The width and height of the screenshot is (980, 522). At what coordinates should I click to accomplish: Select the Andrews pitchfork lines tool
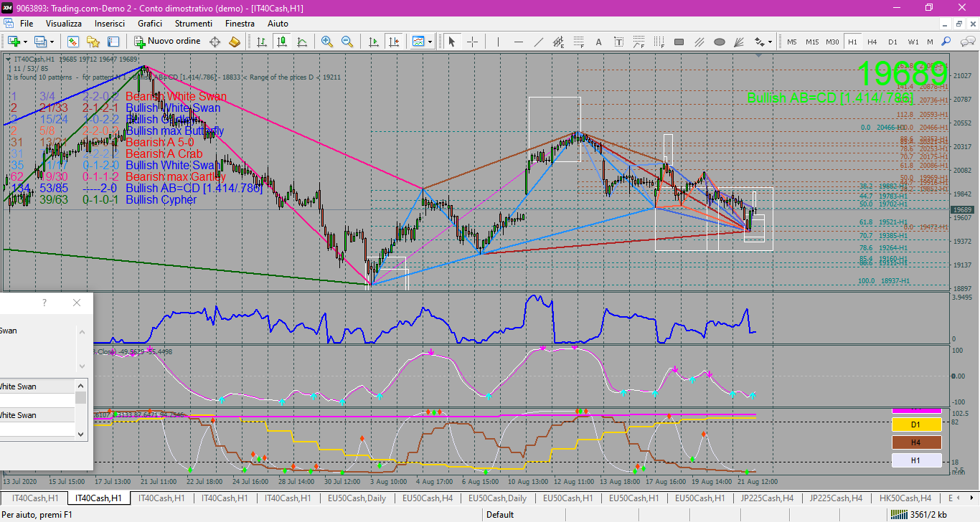pos(699,42)
